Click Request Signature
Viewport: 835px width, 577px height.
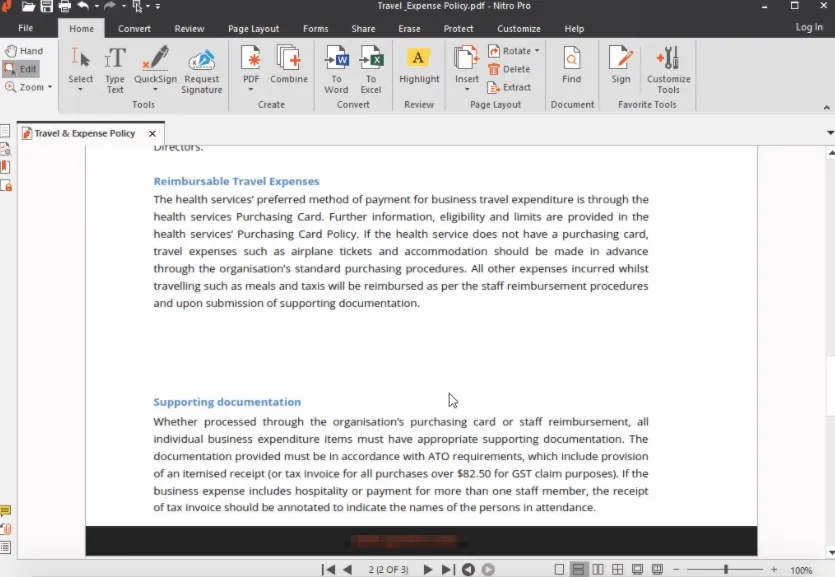pyautogui.click(x=201, y=70)
